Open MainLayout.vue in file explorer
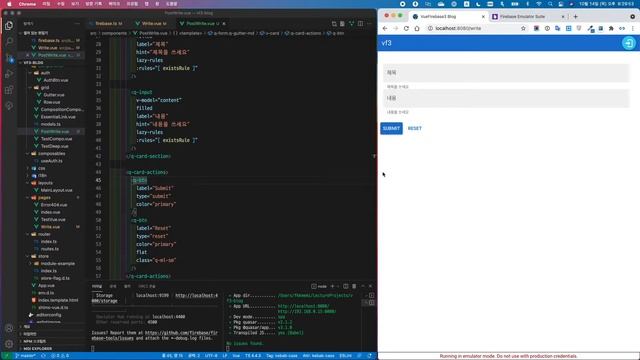The image size is (640, 360). click(56, 190)
